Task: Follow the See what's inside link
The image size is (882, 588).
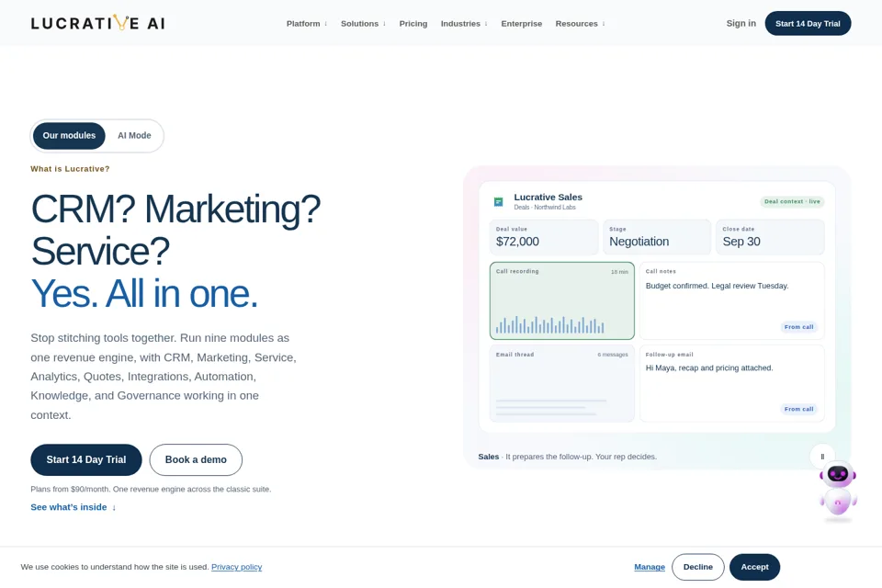Action: pyautogui.click(x=73, y=507)
